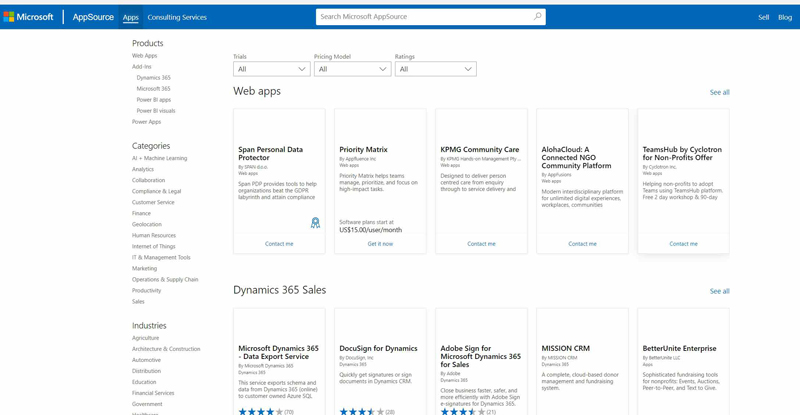The image size is (800, 415).
Task: Open Microsoft Dynamics 365 Data Export Service
Action: (278, 352)
